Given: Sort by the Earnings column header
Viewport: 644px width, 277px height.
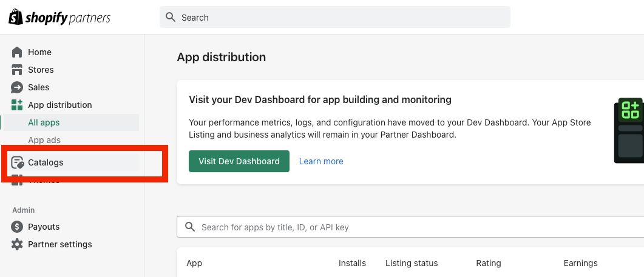Looking at the screenshot, I should pos(580,263).
